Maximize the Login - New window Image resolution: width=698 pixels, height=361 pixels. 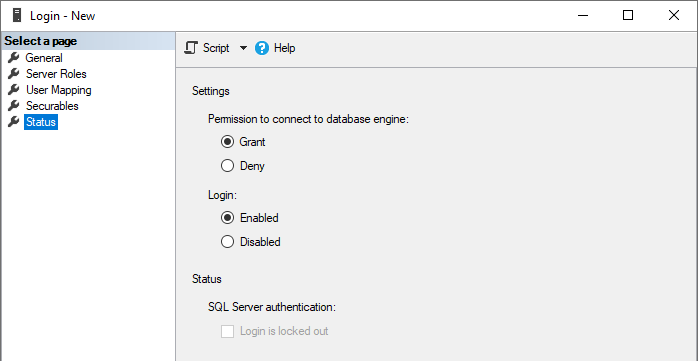628,16
